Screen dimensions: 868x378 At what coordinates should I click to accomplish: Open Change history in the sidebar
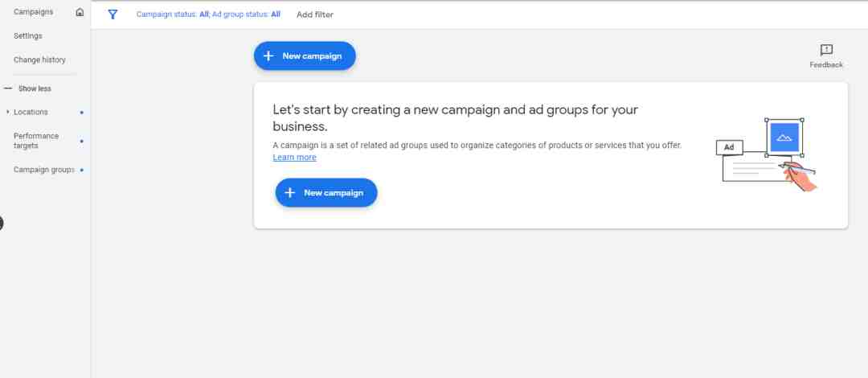(x=39, y=60)
